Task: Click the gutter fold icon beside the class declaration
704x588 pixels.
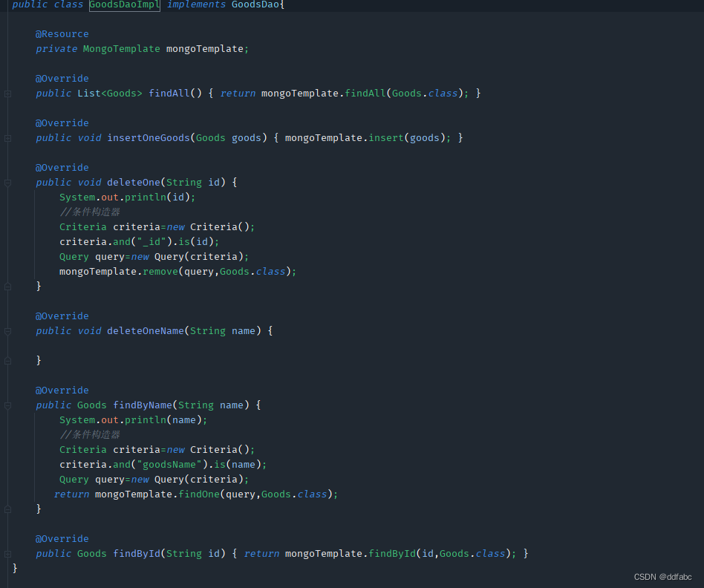Action: 7,5
